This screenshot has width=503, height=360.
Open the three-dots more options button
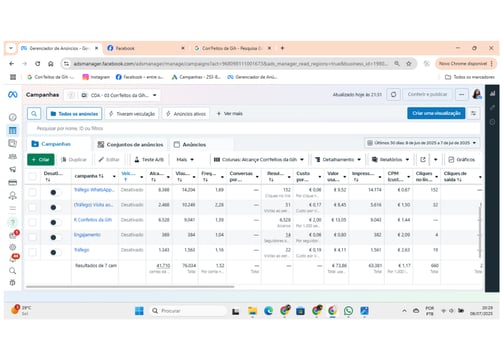[462, 95]
